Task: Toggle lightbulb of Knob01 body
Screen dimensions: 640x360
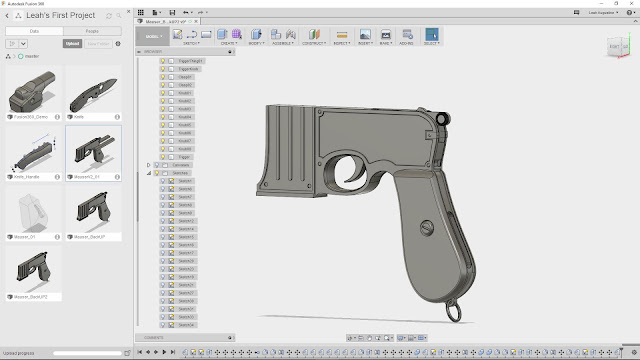Action: pos(163,93)
